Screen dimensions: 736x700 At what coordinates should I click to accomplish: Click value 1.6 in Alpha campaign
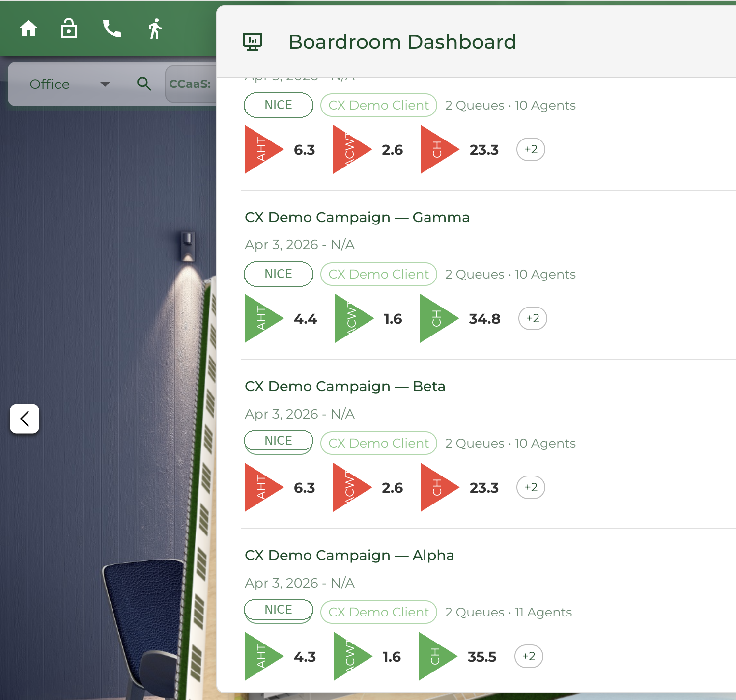[392, 657]
